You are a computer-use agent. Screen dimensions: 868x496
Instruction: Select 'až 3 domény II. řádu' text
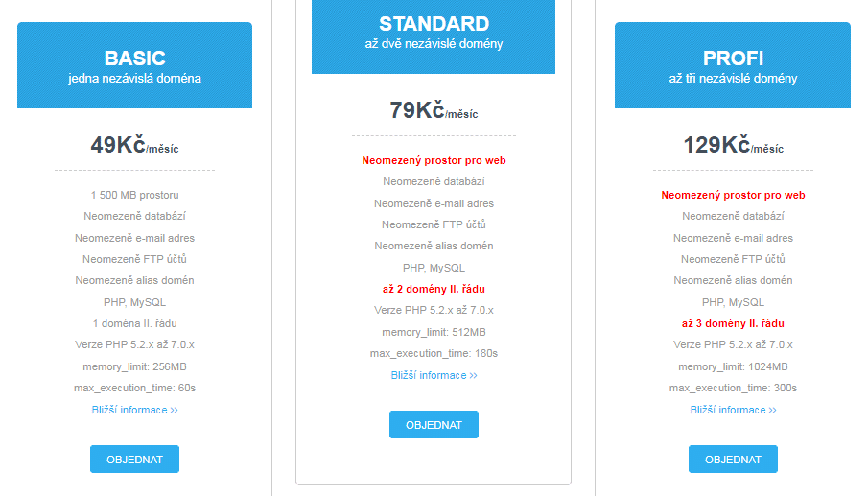pos(733,323)
